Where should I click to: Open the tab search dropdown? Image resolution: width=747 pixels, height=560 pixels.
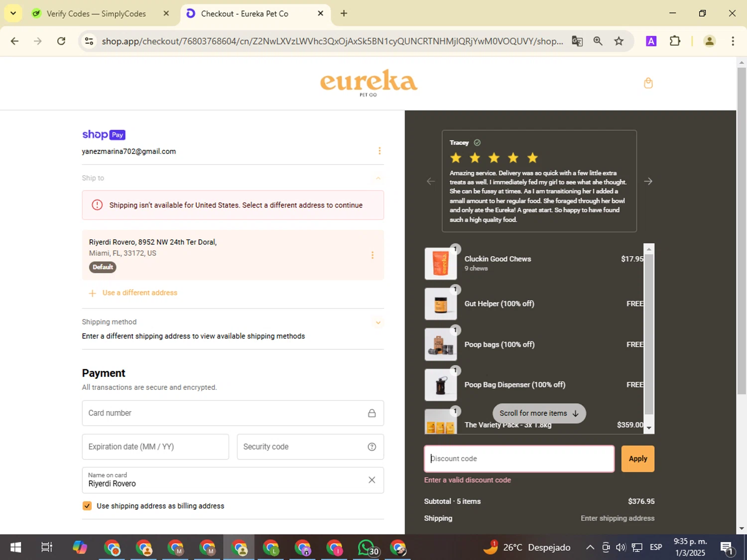pyautogui.click(x=13, y=13)
